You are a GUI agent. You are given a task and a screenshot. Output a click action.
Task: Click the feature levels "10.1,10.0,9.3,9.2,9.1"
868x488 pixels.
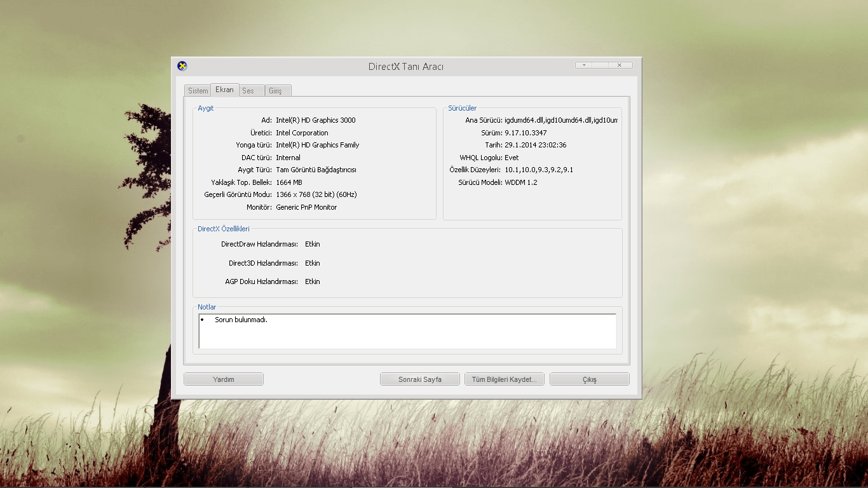(539, 170)
